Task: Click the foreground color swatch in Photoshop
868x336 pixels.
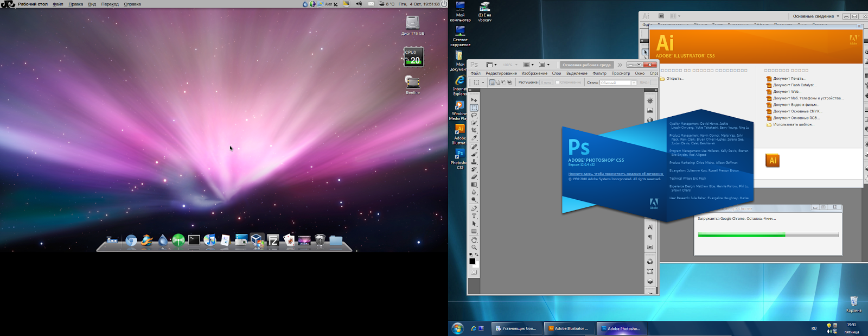Action: click(x=472, y=261)
